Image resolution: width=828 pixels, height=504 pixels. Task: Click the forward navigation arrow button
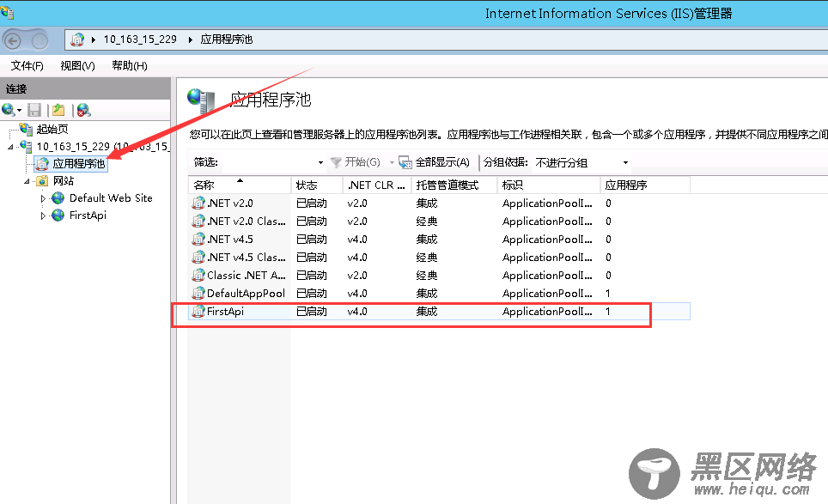coord(40,40)
